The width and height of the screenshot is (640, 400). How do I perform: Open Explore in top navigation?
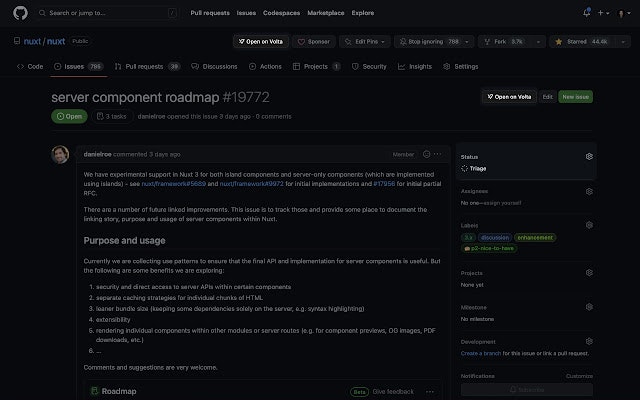(362, 13)
